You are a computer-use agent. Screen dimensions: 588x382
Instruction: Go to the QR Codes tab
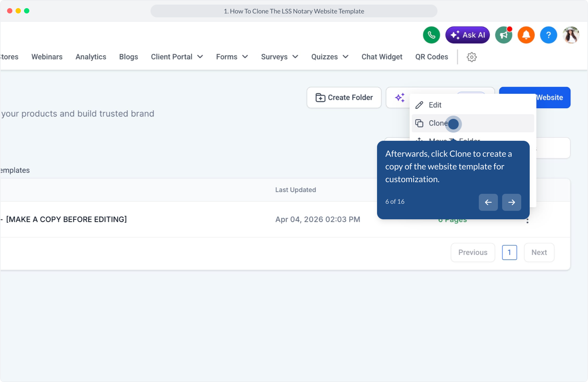pos(432,57)
